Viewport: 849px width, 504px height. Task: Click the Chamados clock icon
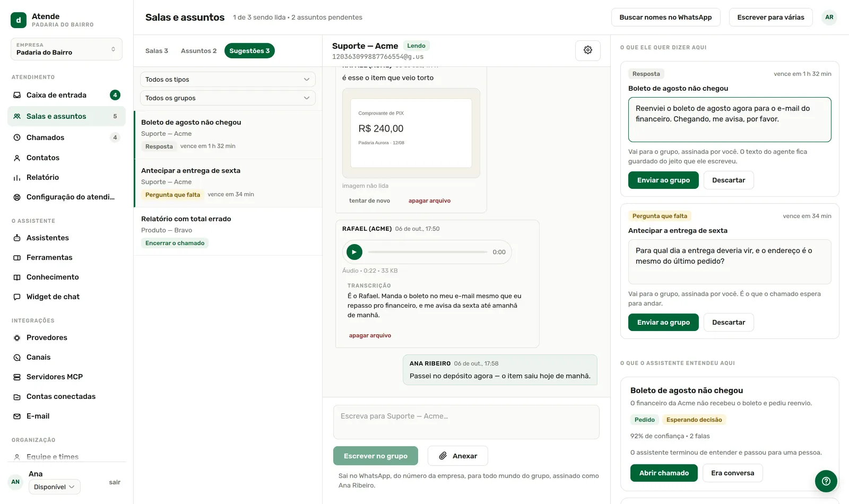[x=17, y=137]
